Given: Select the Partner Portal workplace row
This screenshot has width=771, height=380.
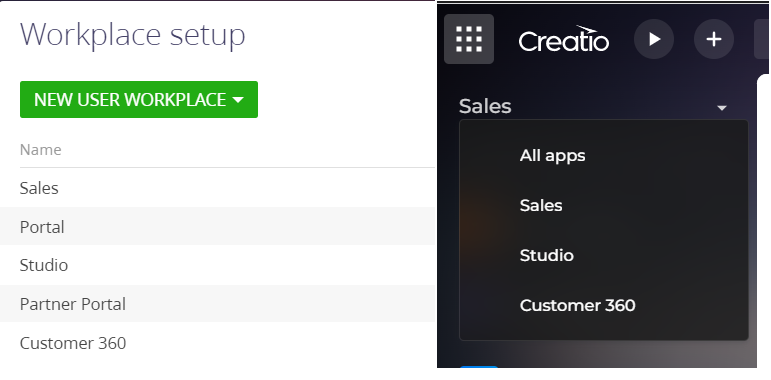Looking at the screenshot, I should click(217, 304).
